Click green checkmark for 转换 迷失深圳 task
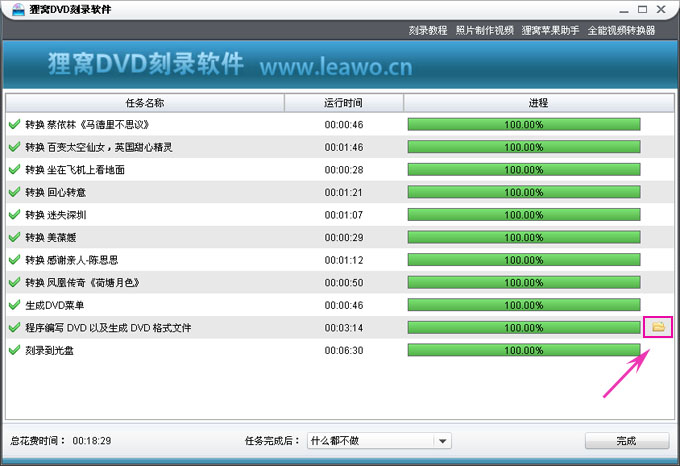 (x=14, y=215)
